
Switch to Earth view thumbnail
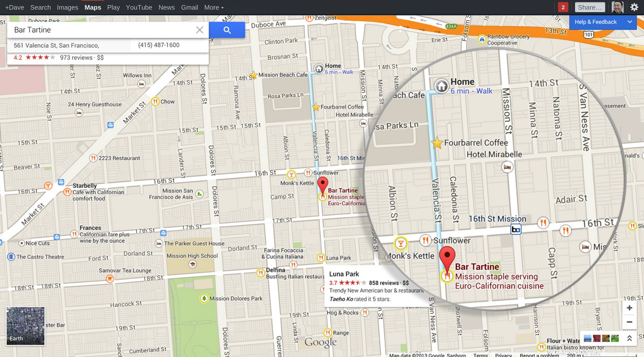tap(25, 326)
